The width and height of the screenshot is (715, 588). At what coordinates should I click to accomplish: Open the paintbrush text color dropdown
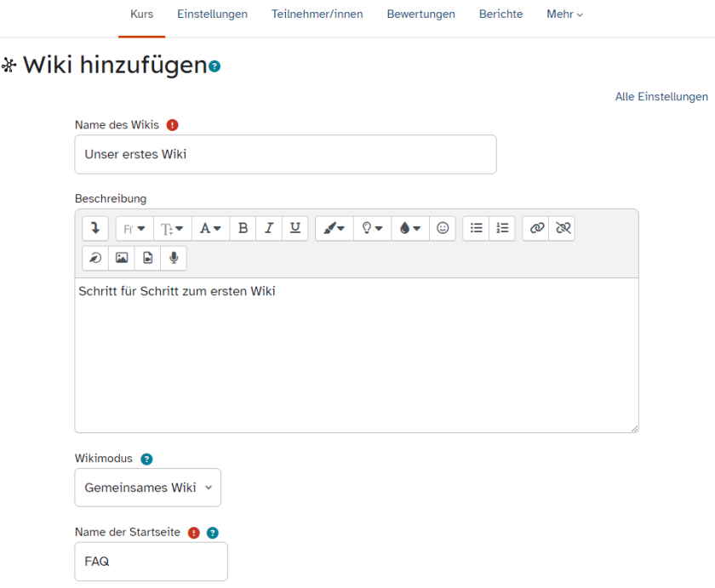(335, 228)
